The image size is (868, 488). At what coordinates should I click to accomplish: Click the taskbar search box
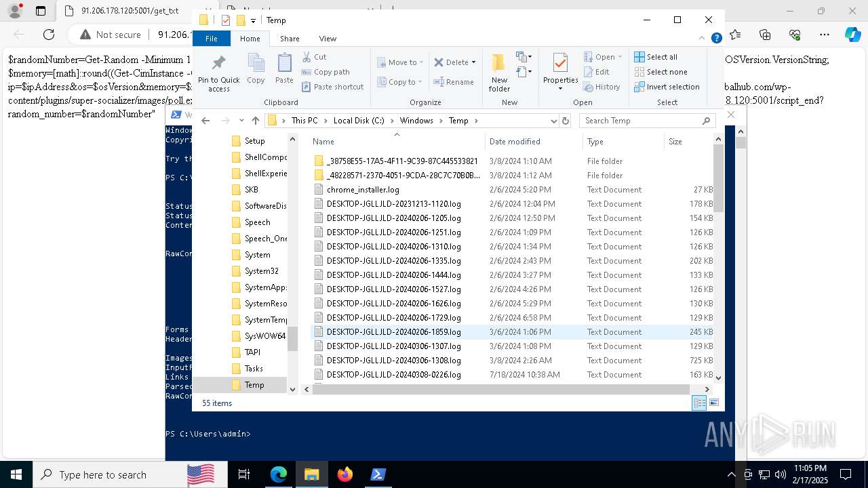[129, 474]
